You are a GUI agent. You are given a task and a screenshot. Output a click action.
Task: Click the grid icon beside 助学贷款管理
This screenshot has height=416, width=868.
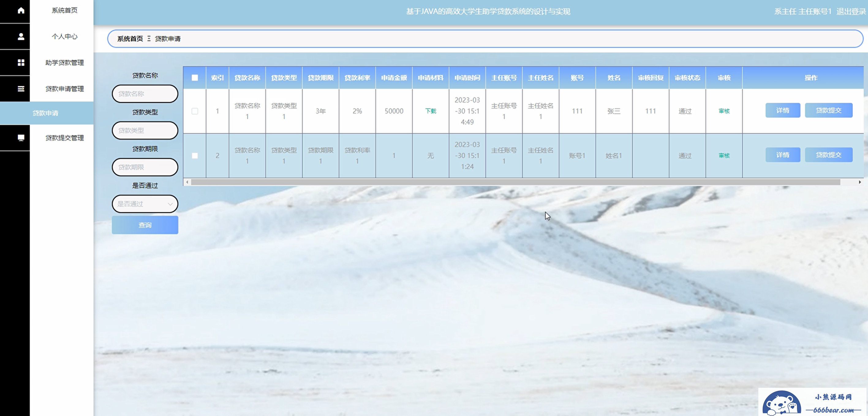coord(21,63)
